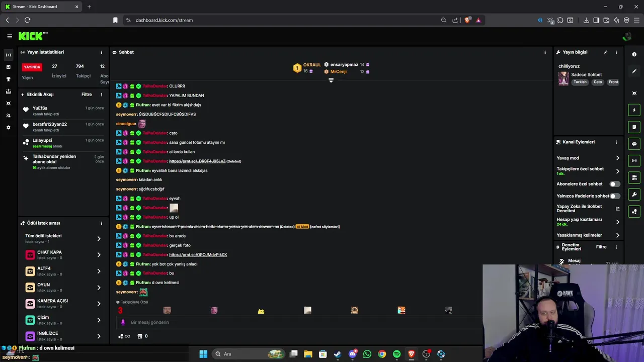The width and height of the screenshot is (644, 362).
Task: Click the broadcast signal widget icon in right toolbar
Action: tap(634, 161)
